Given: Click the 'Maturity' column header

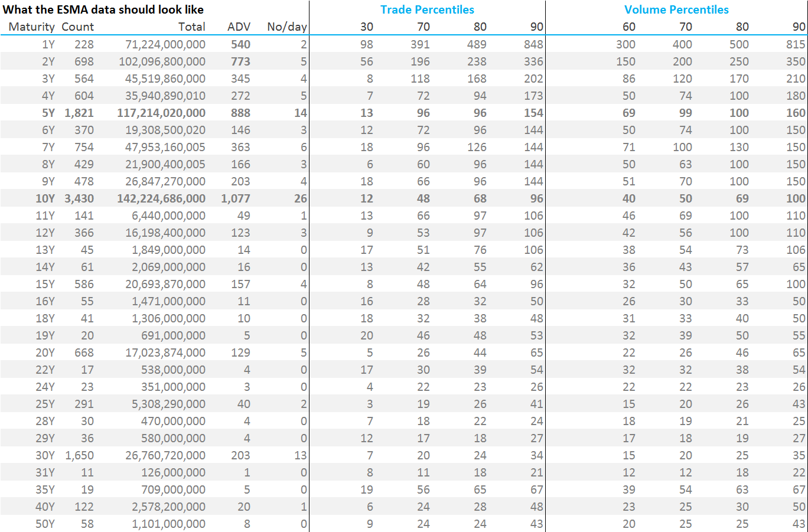Looking at the screenshot, I should (31, 27).
